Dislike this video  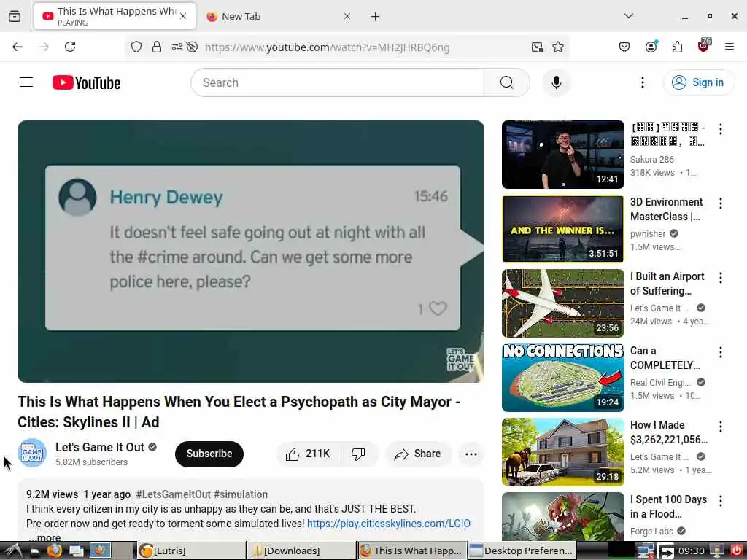359,454
